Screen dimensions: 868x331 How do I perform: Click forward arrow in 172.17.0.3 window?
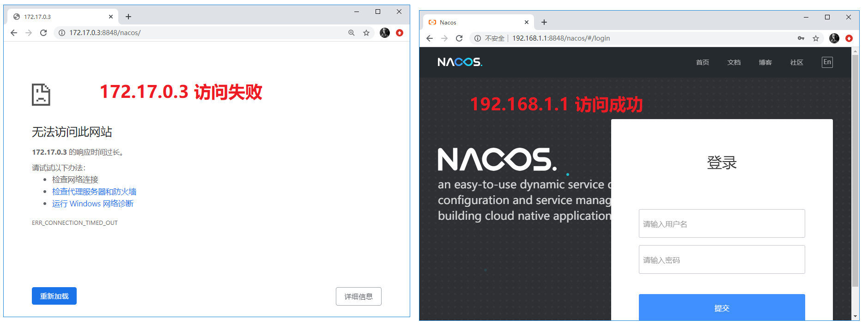tap(29, 33)
